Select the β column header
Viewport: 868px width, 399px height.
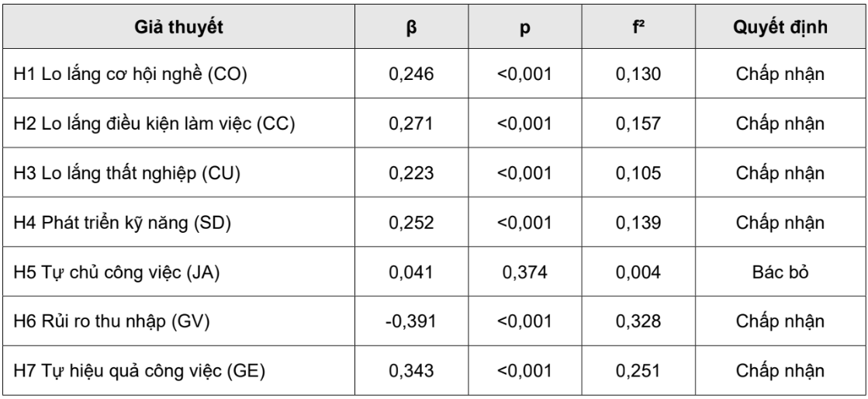pos(411,26)
